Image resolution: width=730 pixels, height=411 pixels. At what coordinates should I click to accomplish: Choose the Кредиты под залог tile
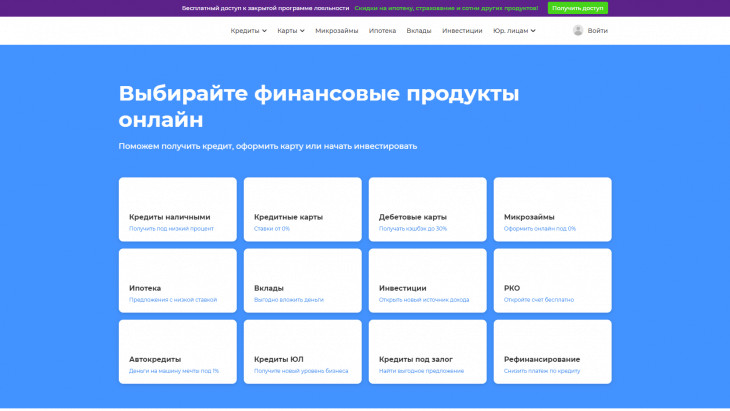pyautogui.click(x=427, y=351)
